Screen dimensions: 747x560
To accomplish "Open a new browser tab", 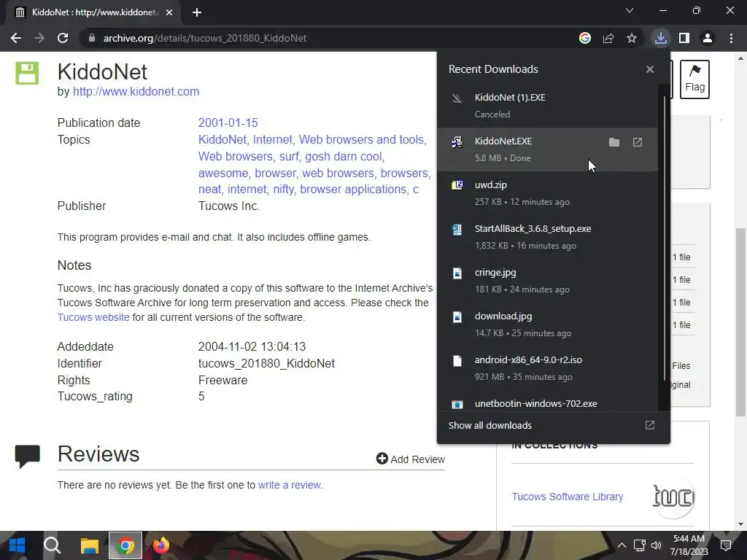I will 197,13.
